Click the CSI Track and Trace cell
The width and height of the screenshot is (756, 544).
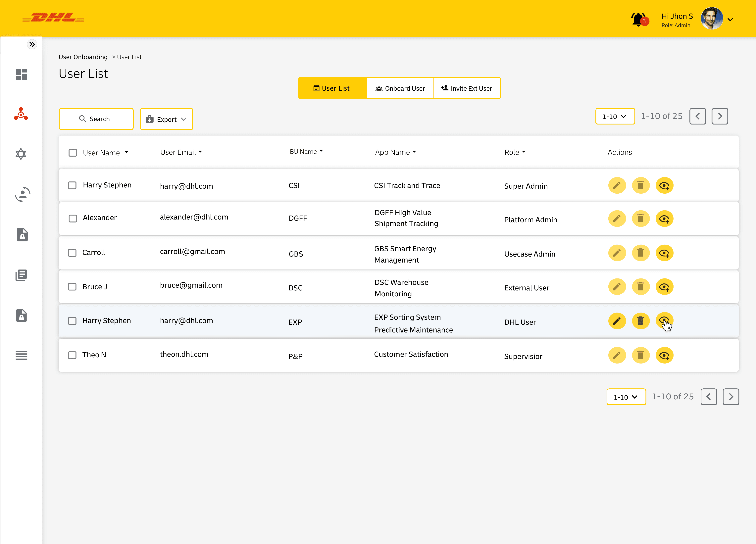pyautogui.click(x=407, y=186)
